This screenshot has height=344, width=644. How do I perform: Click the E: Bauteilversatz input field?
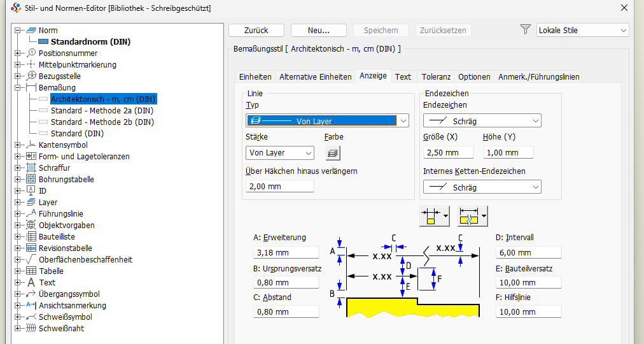pos(529,282)
